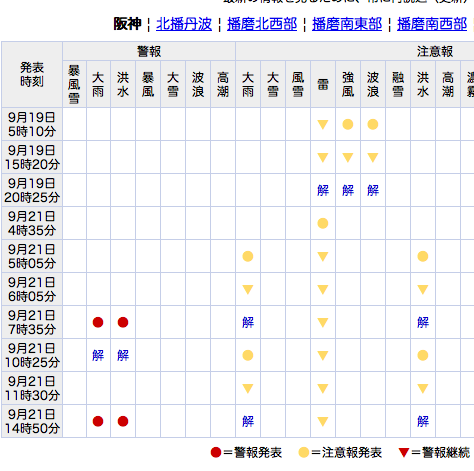Open the 北播丹波 region link
Viewport: 474px width, 471px height.
[x=184, y=24]
